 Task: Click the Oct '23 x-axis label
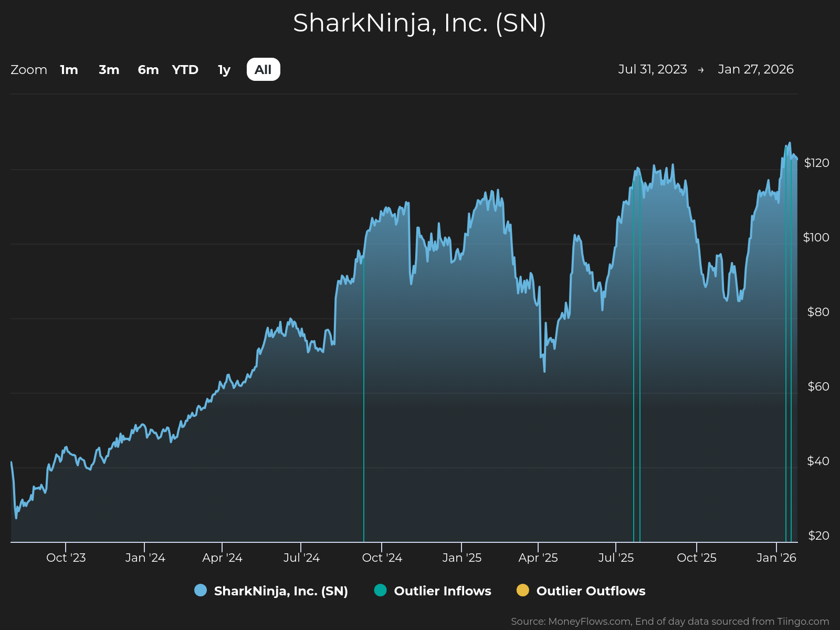pos(66,558)
